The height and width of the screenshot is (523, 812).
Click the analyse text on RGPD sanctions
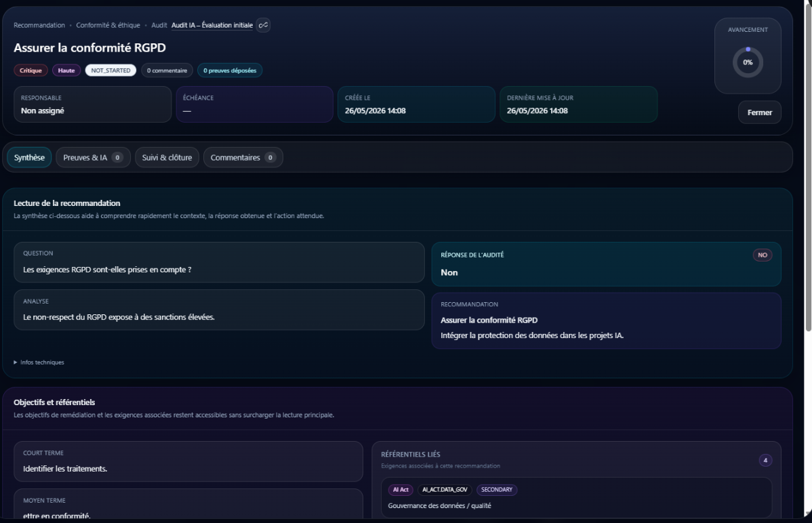(x=119, y=317)
